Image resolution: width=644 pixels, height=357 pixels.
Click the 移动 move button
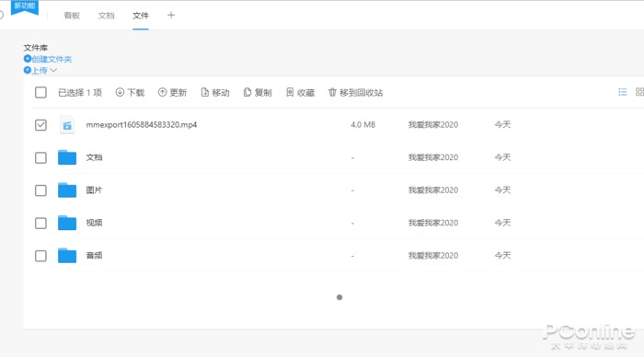coord(215,92)
